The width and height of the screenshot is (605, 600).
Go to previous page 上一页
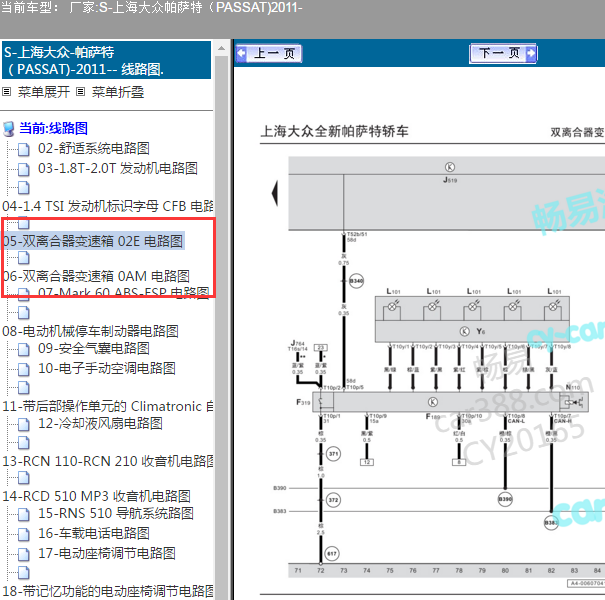269,53
